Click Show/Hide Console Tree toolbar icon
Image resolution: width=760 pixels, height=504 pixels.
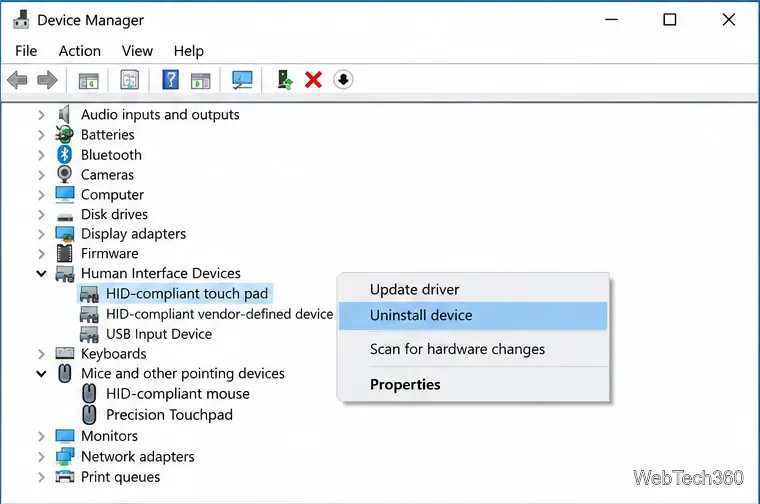89,80
